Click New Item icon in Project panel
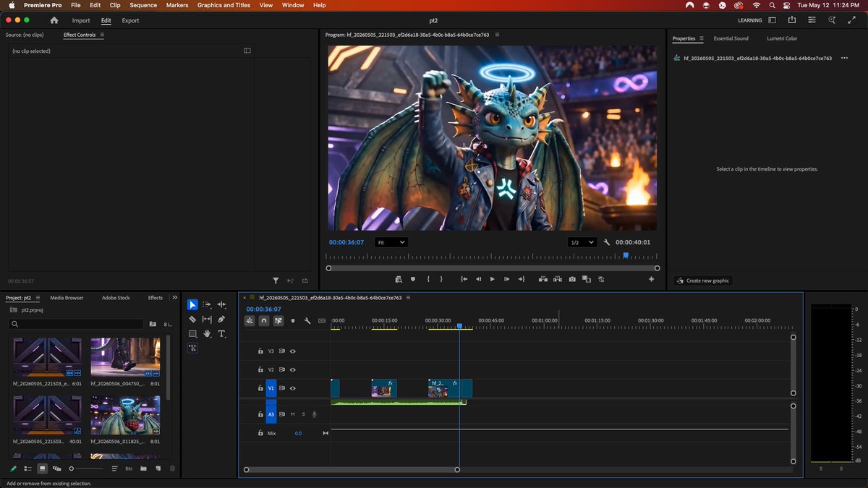868x488 pixels. [x=158, y=468]
